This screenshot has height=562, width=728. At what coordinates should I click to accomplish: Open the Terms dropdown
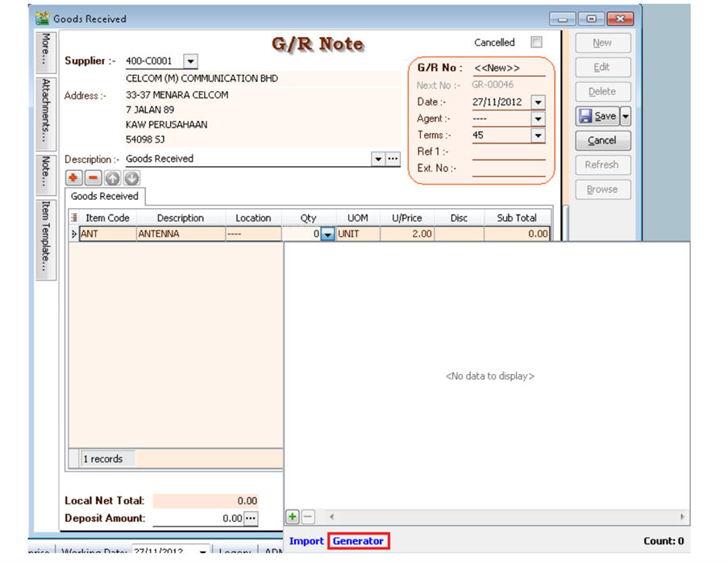pyautogui.click(x=538, y=135)
